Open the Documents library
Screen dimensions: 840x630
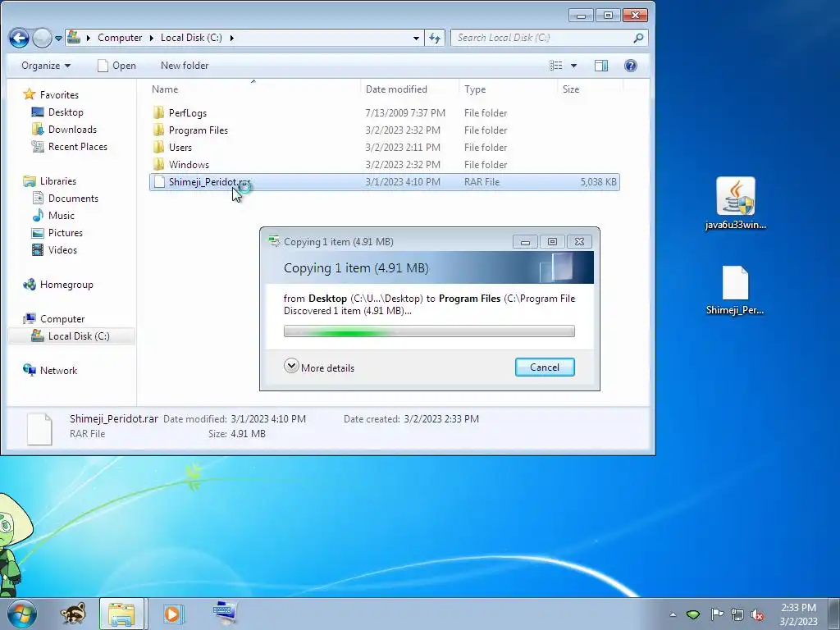(66, 199)
